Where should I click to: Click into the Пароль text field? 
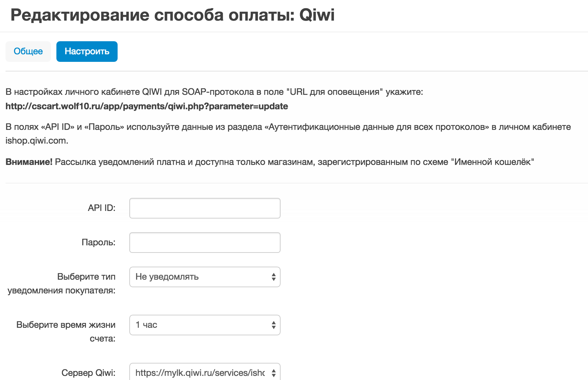[205, 243]
